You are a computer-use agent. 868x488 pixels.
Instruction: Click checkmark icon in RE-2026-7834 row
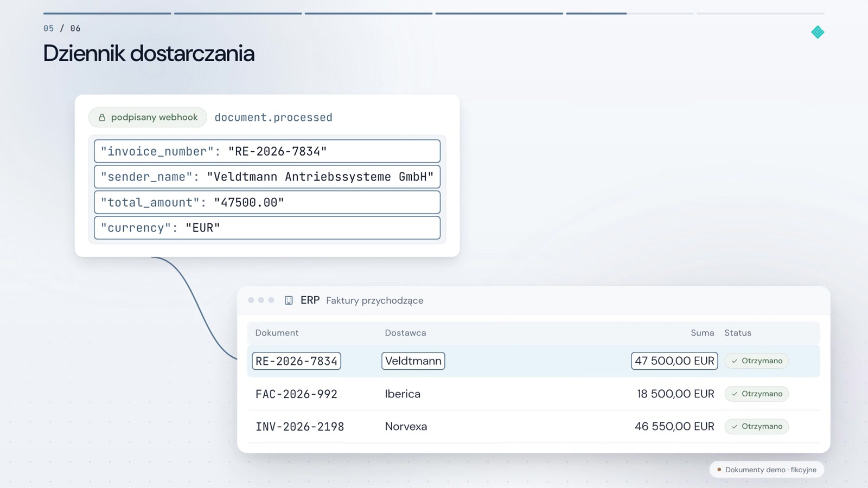735,361
